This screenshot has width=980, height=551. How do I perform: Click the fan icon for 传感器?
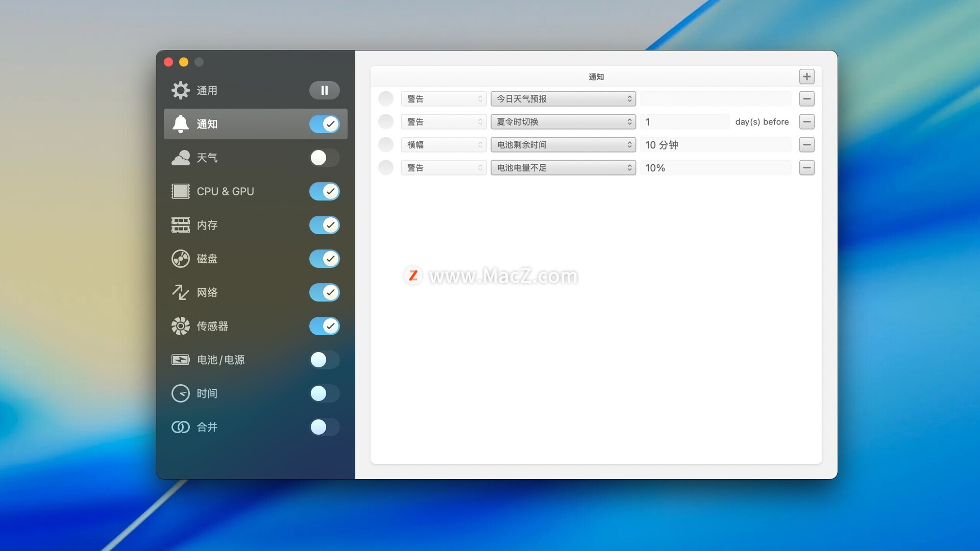point(180,326)
